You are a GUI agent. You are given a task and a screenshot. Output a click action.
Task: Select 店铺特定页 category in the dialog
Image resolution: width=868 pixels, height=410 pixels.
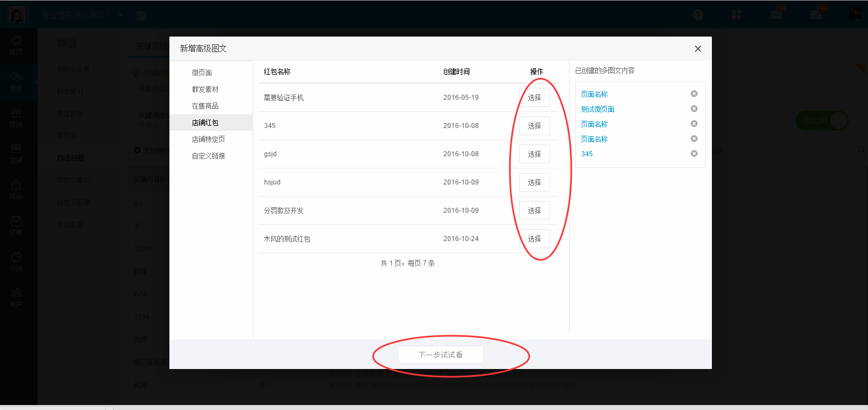209,139
